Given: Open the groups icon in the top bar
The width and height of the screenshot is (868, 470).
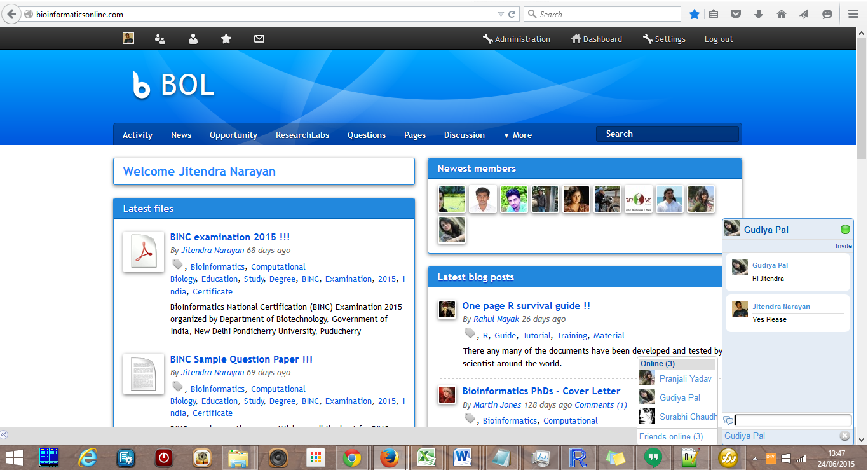Looking at the screenshot, I should tap(160, 39).
